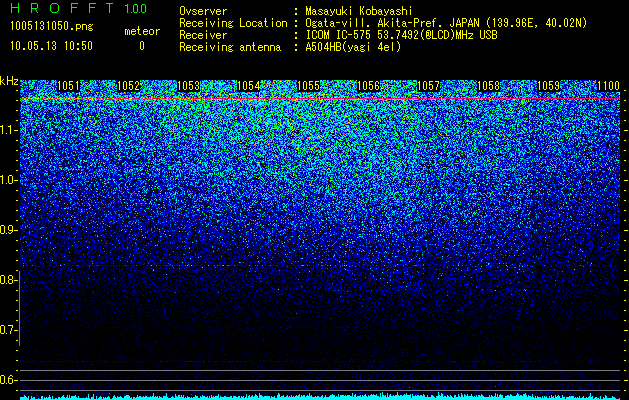Viewport: 629px width, 400px height.
Task: Click the 1054 time marker
Action: [248, 86]
